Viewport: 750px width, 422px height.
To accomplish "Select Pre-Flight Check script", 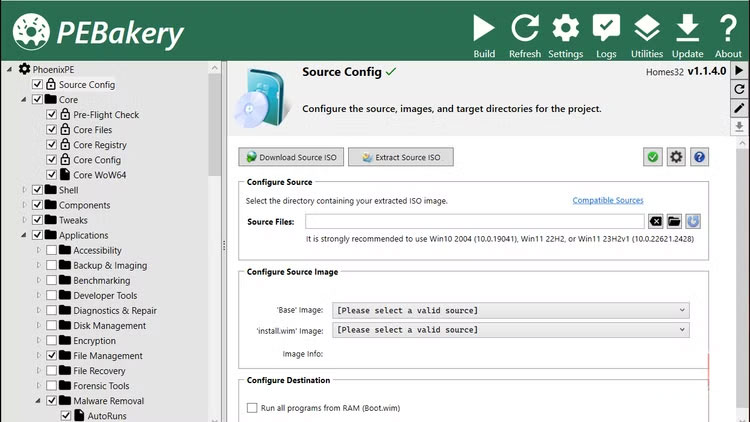I will pyautogui.click(x=105, y=115).
